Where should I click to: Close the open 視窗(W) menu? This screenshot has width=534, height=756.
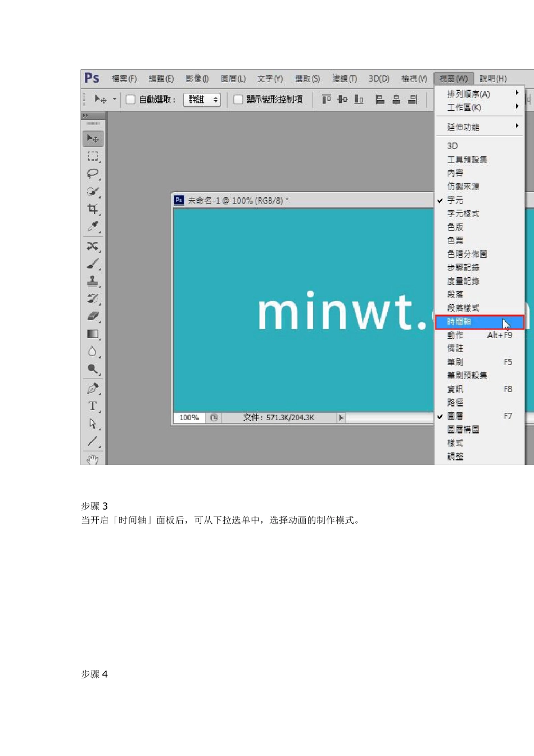(x=454, y=79)
